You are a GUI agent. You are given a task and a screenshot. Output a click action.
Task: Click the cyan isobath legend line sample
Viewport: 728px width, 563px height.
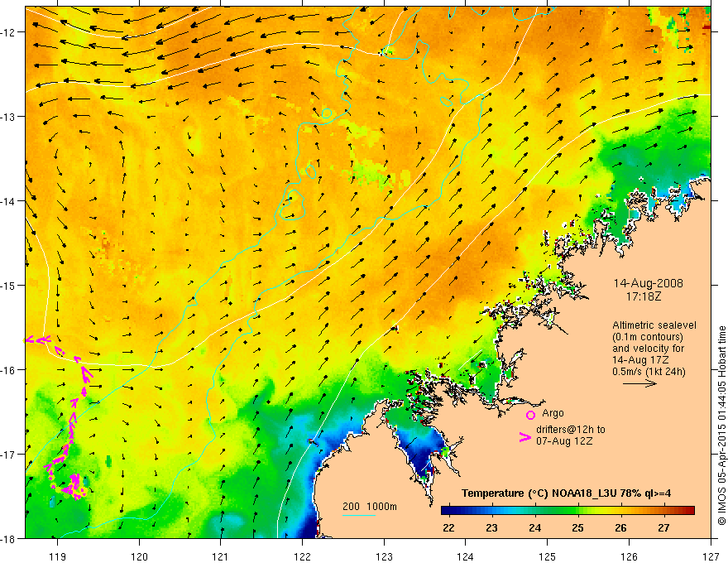(359, 515)
